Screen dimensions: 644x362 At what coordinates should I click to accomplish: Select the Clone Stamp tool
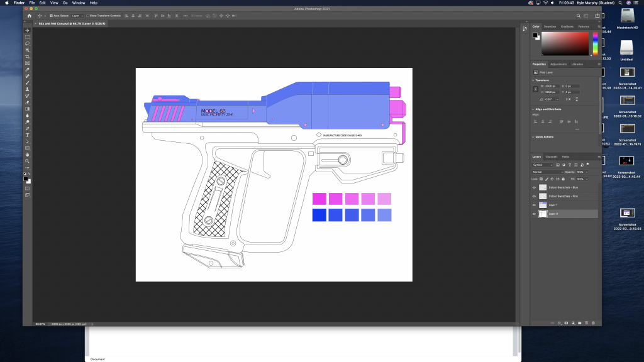(x=28, y=89)
